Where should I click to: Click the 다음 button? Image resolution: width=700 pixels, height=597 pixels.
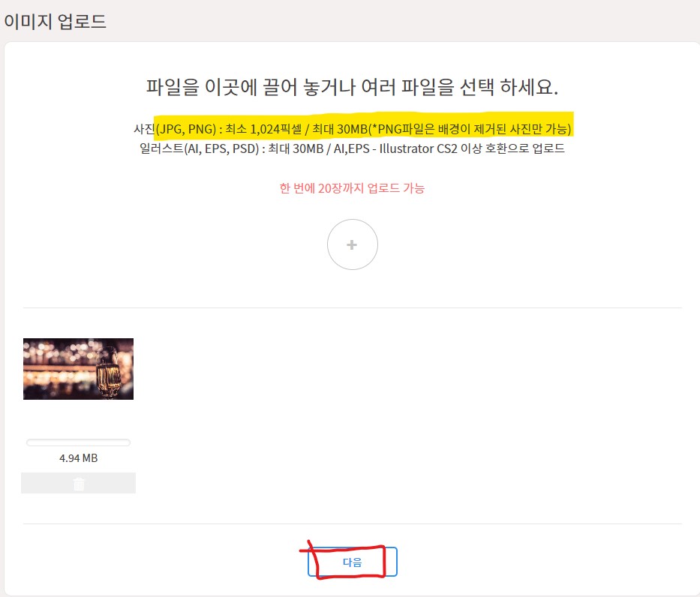352,562
